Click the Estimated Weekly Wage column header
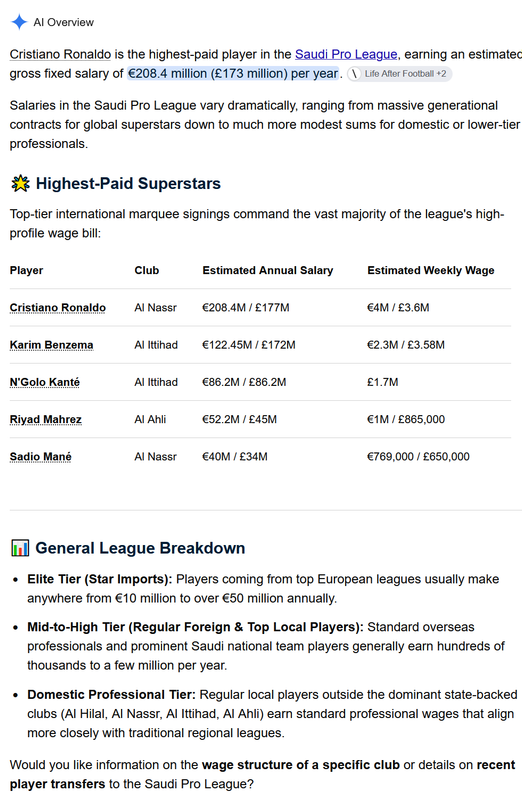Viewport: 522px width, 800px height. [x=431, y=270]
